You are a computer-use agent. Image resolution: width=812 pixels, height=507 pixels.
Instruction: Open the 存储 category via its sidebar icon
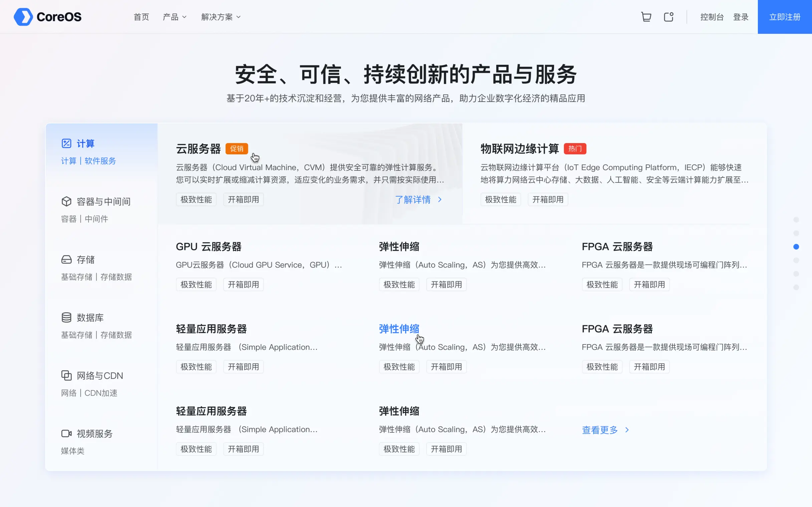pos(66,259)
